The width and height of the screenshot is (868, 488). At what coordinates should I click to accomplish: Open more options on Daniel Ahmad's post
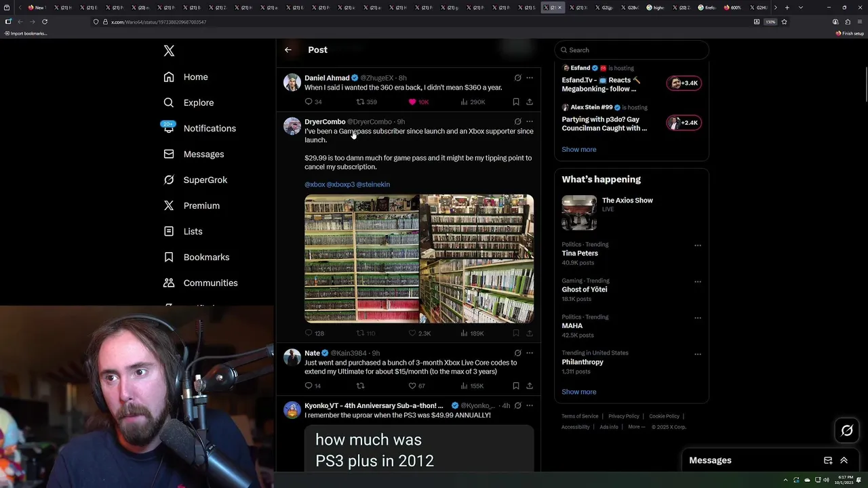tap(530, 78)
